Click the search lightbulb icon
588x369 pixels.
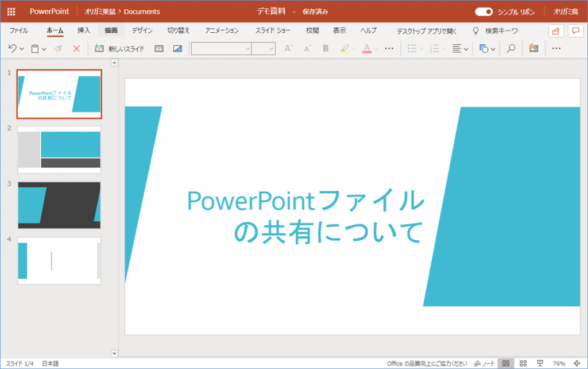[476, 31]
